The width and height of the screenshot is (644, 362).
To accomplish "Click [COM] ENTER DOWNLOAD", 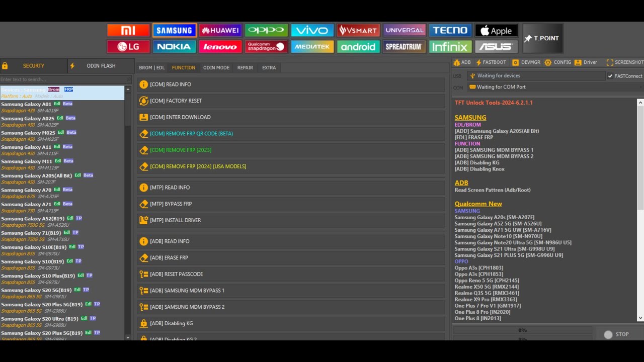I will click(x=291, y=117).
